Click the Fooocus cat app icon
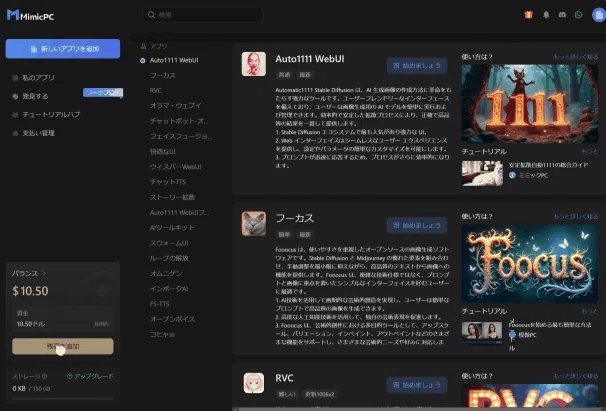The image size is (606, 411). tap(254, 223)
